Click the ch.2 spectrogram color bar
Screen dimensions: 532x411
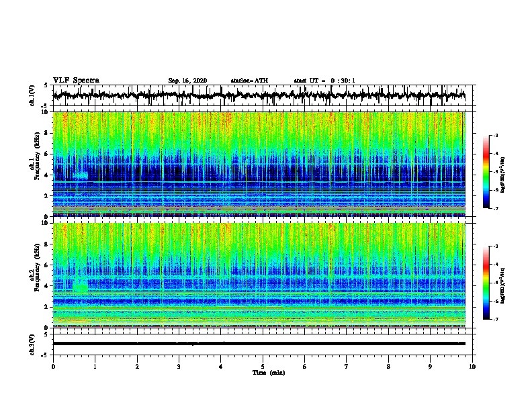[x=486, y=283]
